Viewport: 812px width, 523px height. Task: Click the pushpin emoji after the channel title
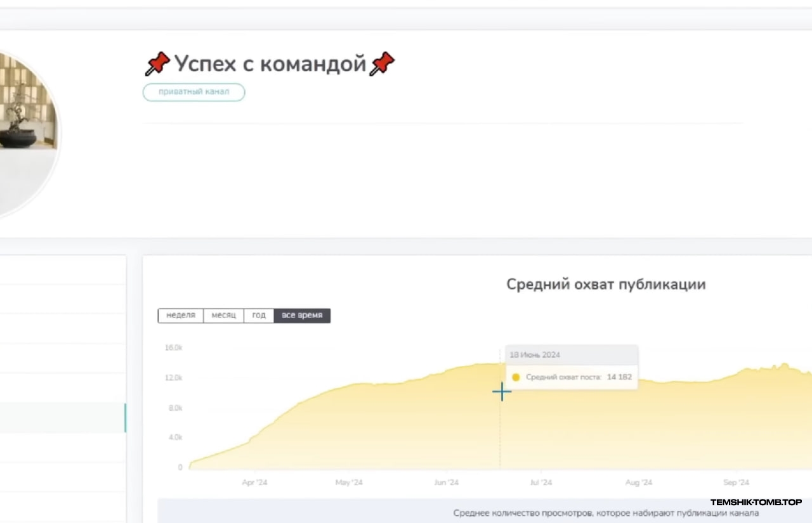coord(382,64)
